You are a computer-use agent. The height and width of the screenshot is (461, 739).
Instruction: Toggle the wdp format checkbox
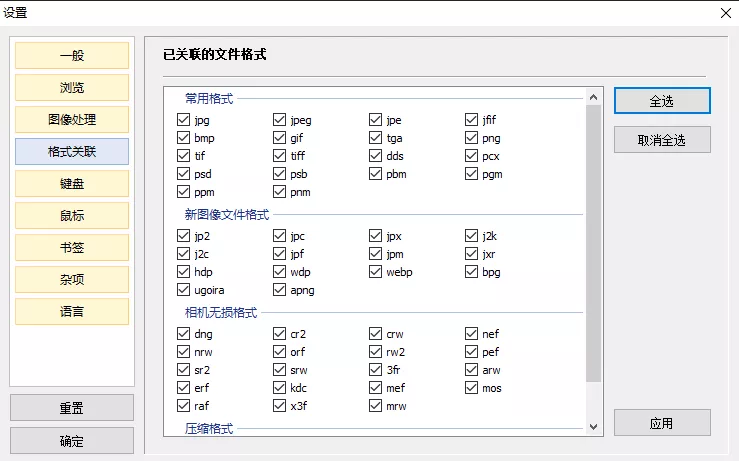(279, 272)
